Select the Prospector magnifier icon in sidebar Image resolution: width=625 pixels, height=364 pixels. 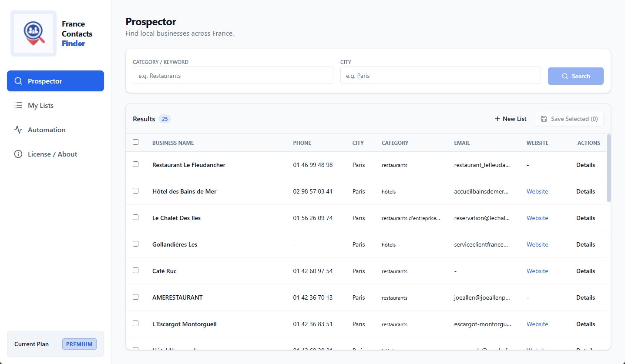[x=18, y=81]
